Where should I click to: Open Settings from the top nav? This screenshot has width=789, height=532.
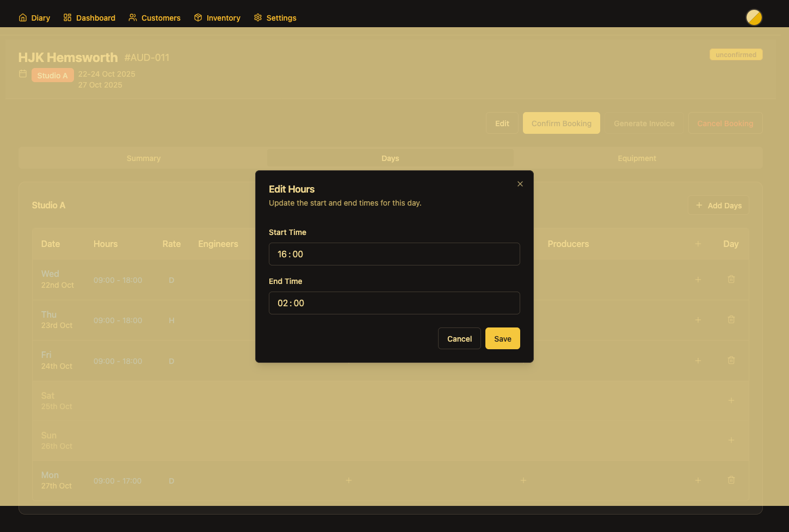click(275, 18)
